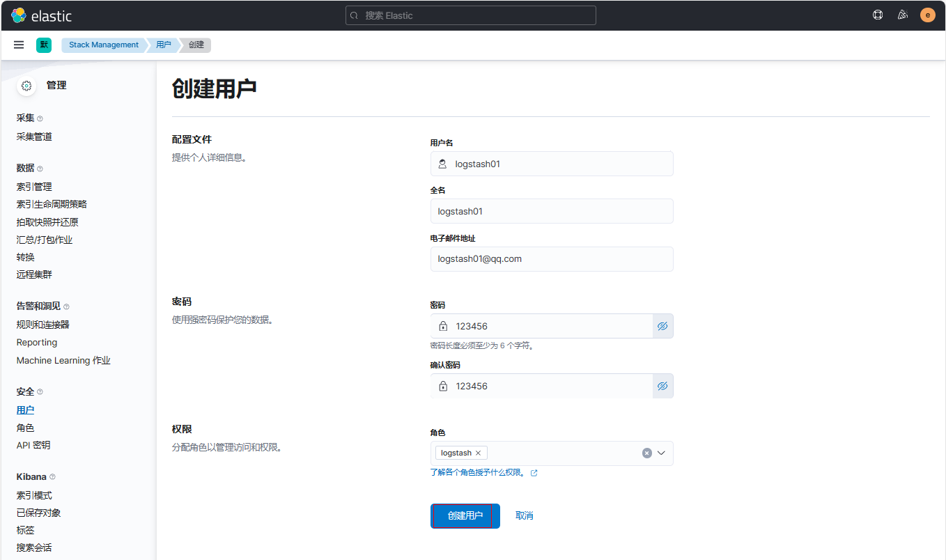Toggle visibility in confirm password field
This screenshot has height=560, width=946.
coord(662,386)
